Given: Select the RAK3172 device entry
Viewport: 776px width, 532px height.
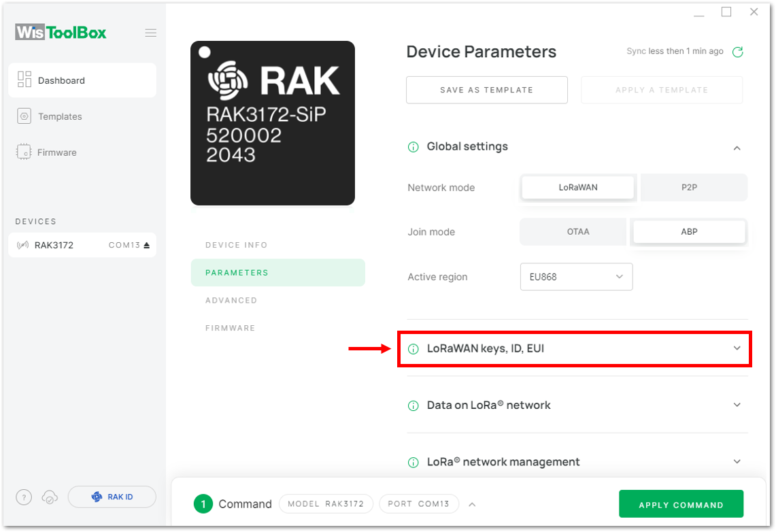Looking at the screenshot, I should (82, 245).
